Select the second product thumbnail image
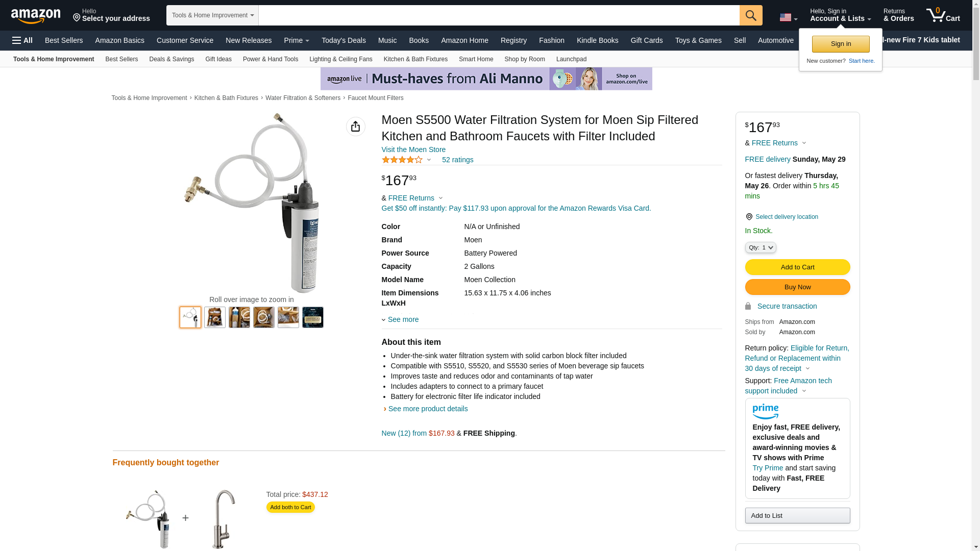This screenshot has width=980, height=551. click(x=215, y=317)
